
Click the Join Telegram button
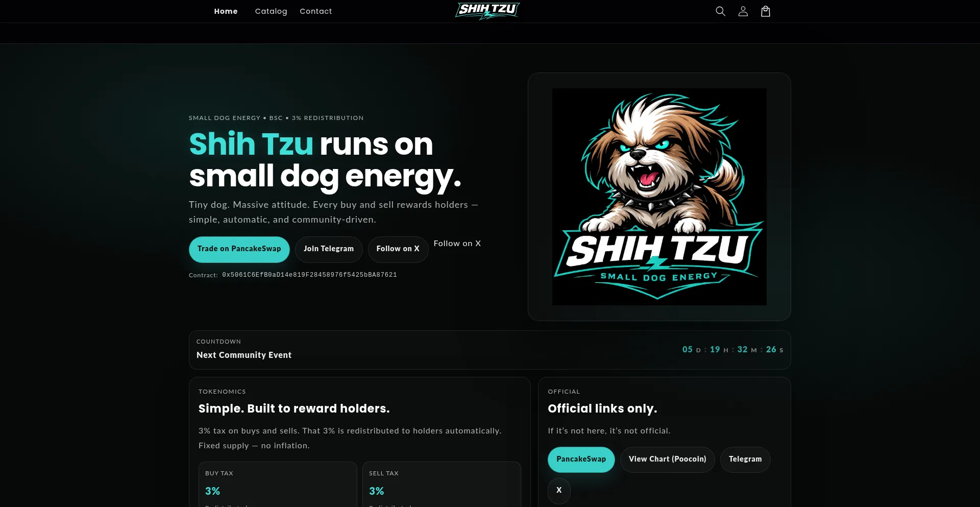coord(329,249)
